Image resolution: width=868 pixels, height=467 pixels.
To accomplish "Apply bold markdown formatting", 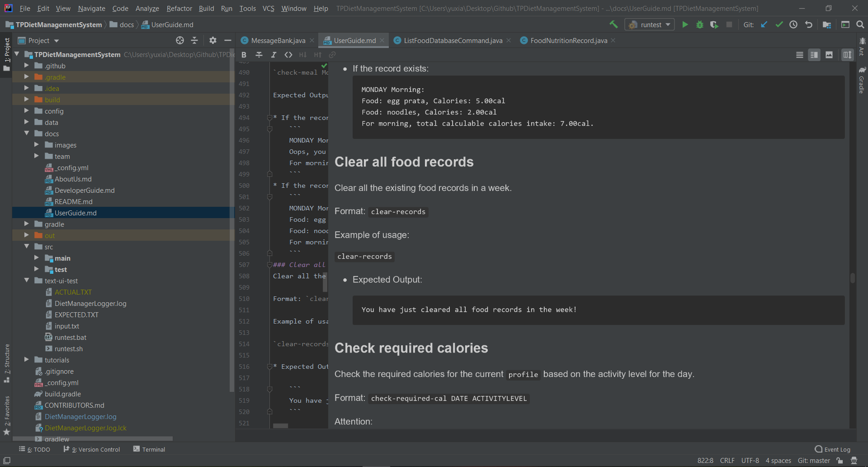I will (244, 55).
